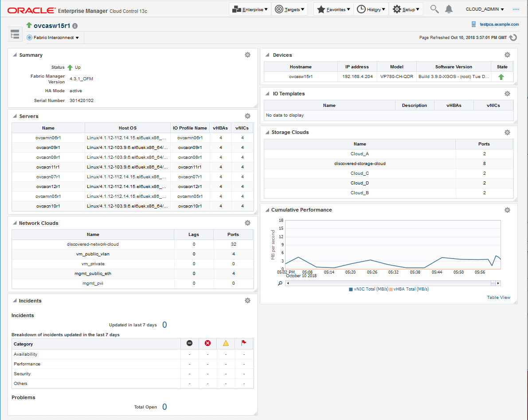Viewport: 528px width, 420px height.
Task: Click the Fatal incidents column icon
Action: click(190, 343)
